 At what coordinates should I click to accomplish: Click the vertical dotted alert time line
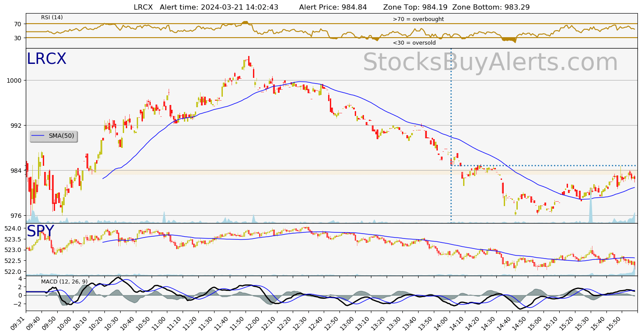click(451, 136)
